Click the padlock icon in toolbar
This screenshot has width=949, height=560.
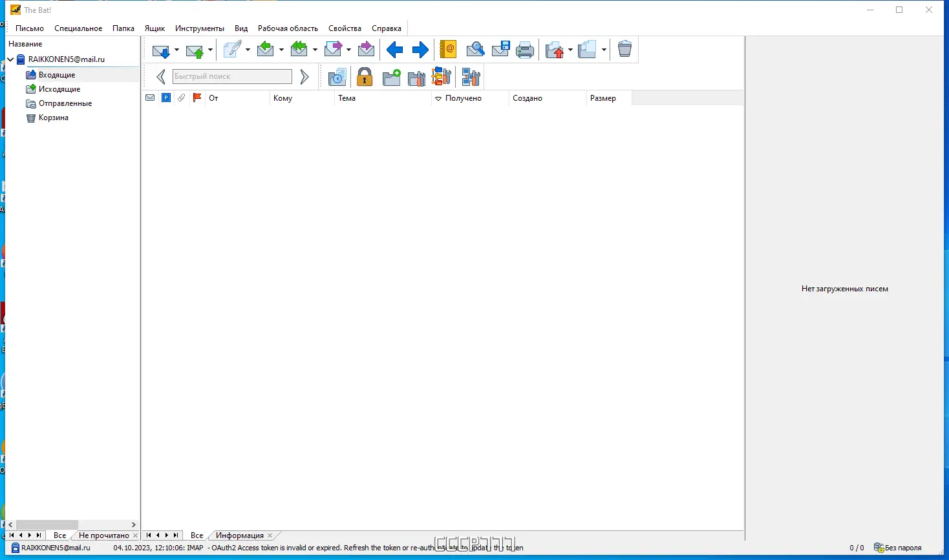point(365,77)
